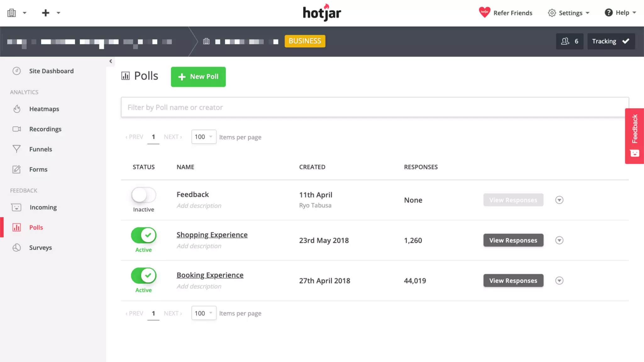Select Polls in the sidebar

36,228
